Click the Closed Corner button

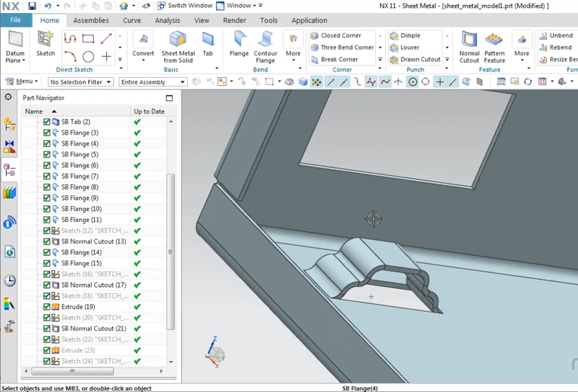[x=340, y=36]
